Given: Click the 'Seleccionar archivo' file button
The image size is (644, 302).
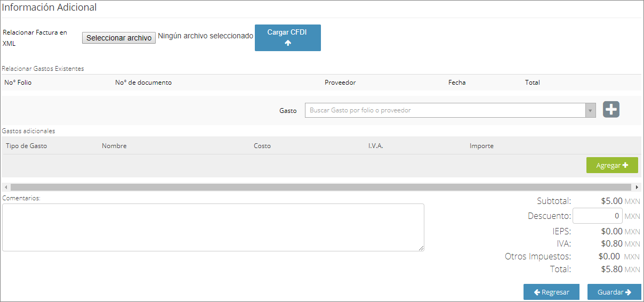Looking at the screenshot, I should pyautogui.click(x=119, y=38).
